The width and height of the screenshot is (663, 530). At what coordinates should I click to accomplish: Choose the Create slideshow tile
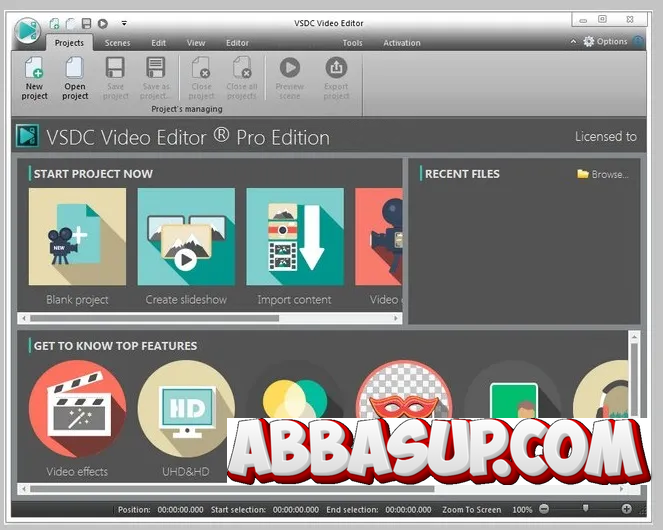point(186,237)
